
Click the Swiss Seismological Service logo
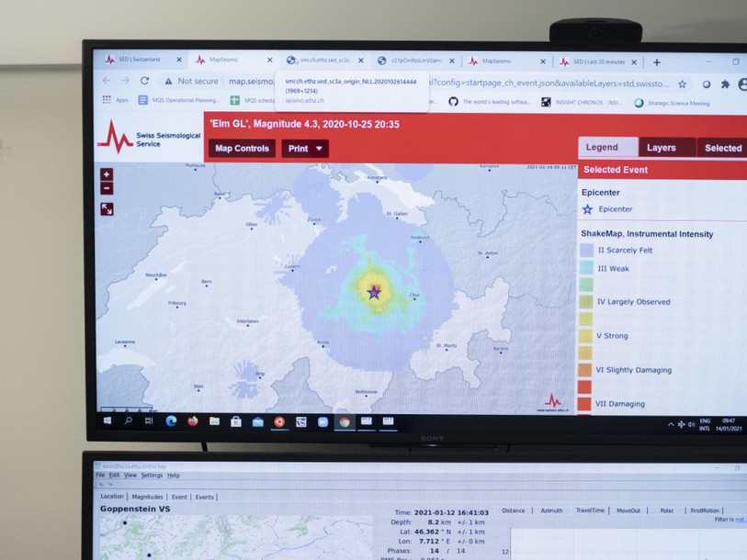click(x=149, y=138)
